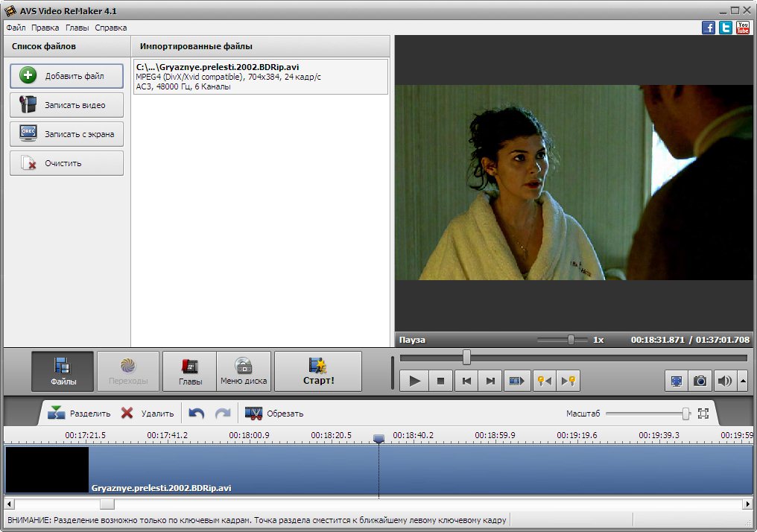757x532 pixels.
Task: Go to the next keyframe
Action: 568,381
